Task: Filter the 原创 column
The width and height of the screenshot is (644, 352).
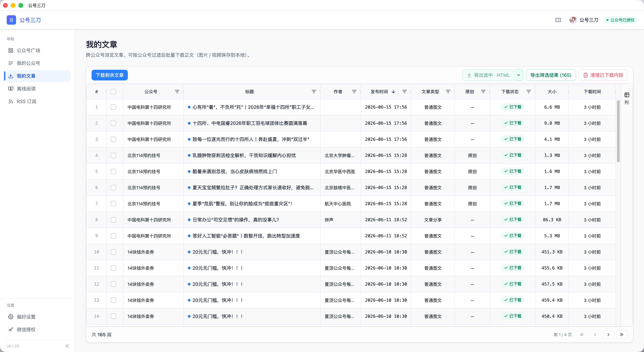Action: coord(484,92)
